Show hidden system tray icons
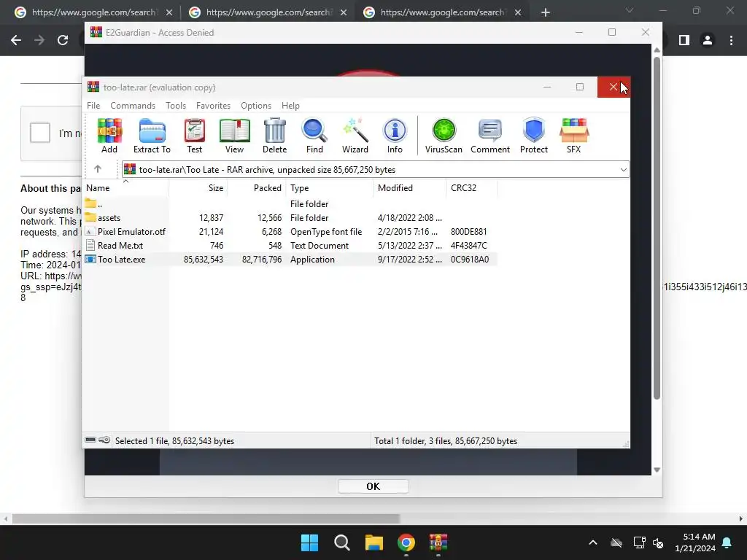The width and height of the screenshot is (747, 560). [x=593, y=542]
